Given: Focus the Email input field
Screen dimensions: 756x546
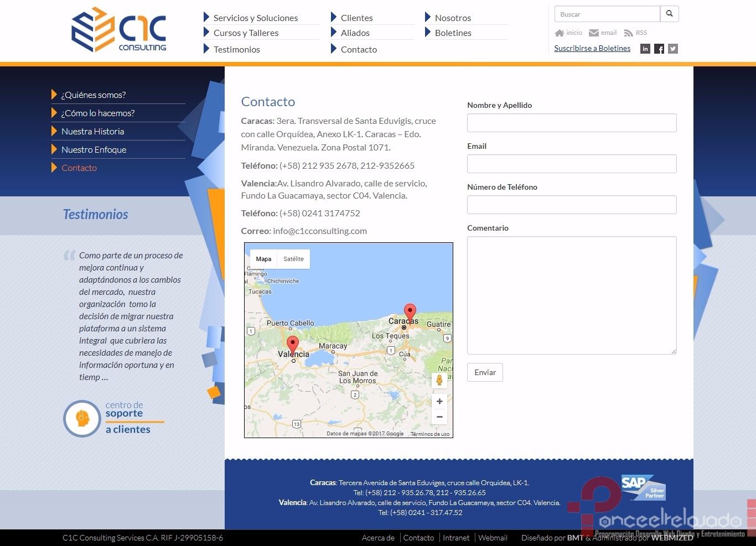Looking at the screenshot, I should tap(572, 164).
